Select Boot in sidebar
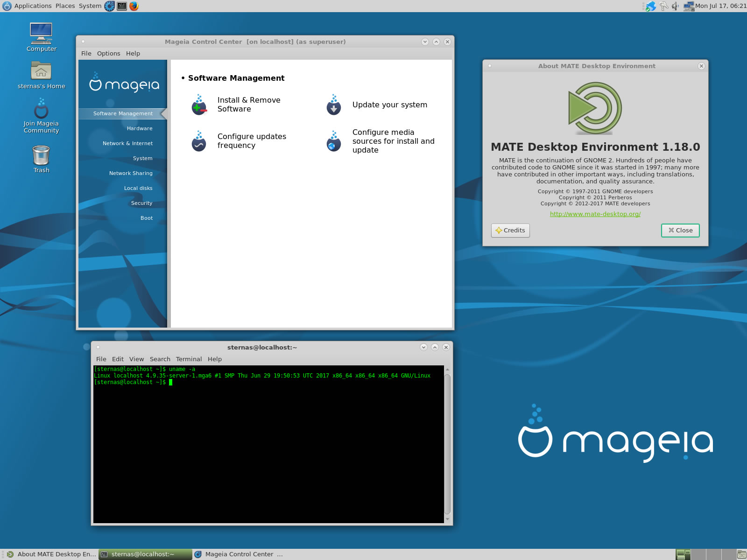The height and width of the screenshot is (560, 747). tap(147, 218)
